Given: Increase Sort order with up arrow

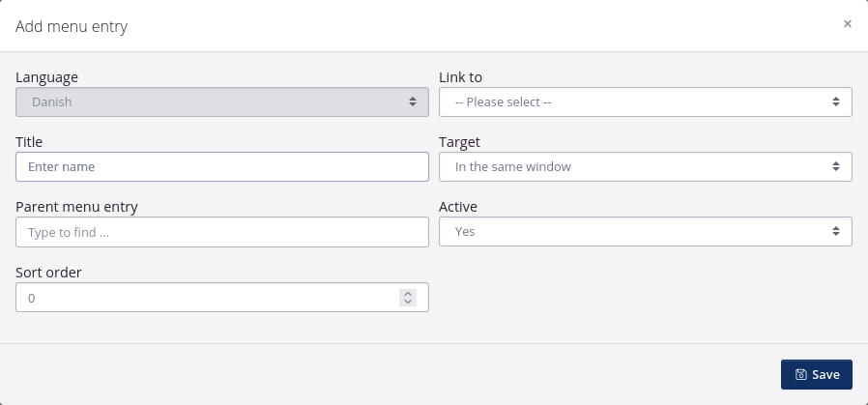Looking at the screenshot, I should coord(408,294).
